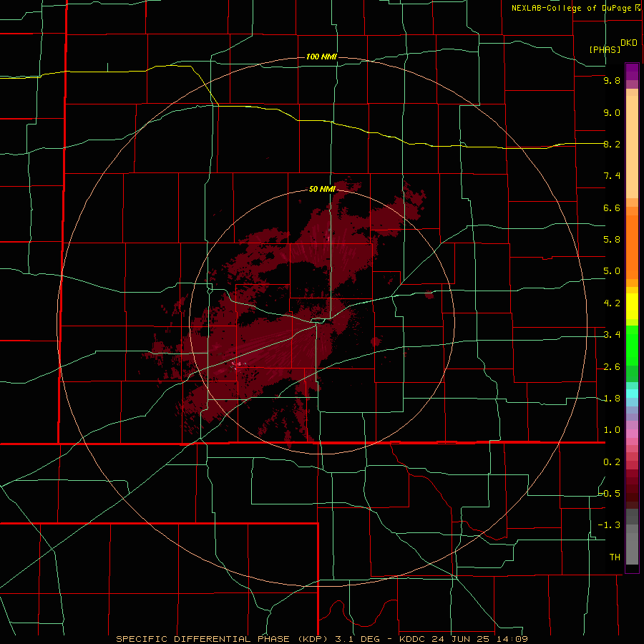Click the 50 NMI range ring label

pyautogui.click(x=322, y=189)
